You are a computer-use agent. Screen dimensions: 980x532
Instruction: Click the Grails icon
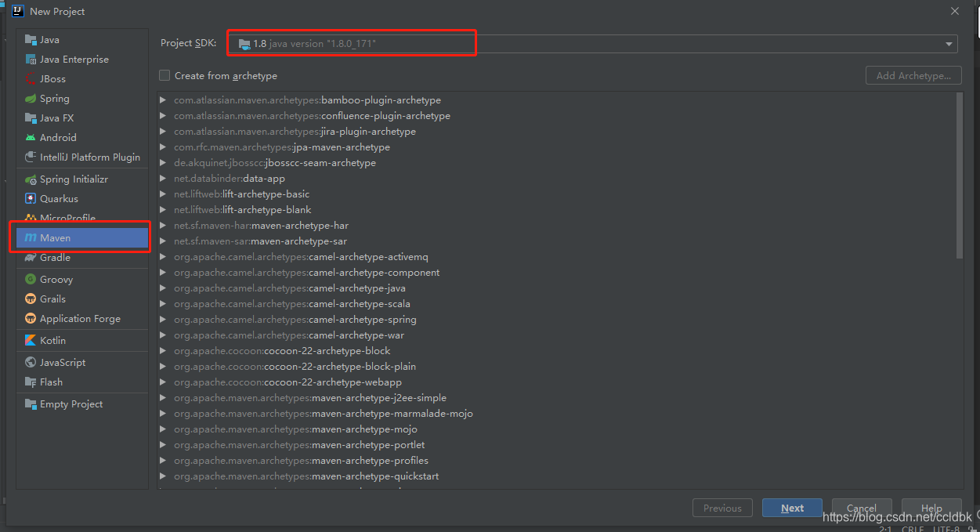click(x=31, y=299)
